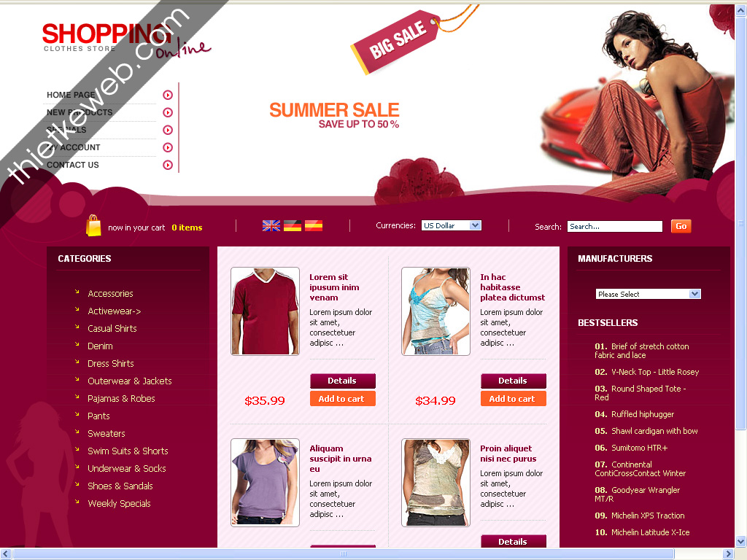Expand the Please Select manufacturers dropdown
The height and width of the screenshot is (560, 747).
coord(648,295)
